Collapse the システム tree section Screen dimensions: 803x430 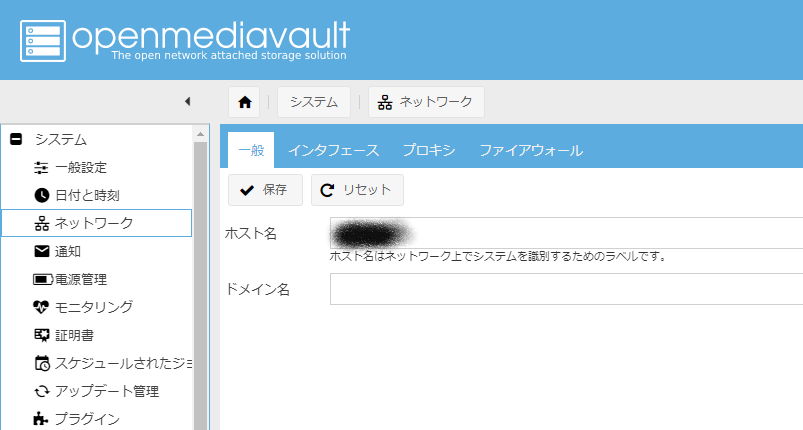tap(16, 139)
